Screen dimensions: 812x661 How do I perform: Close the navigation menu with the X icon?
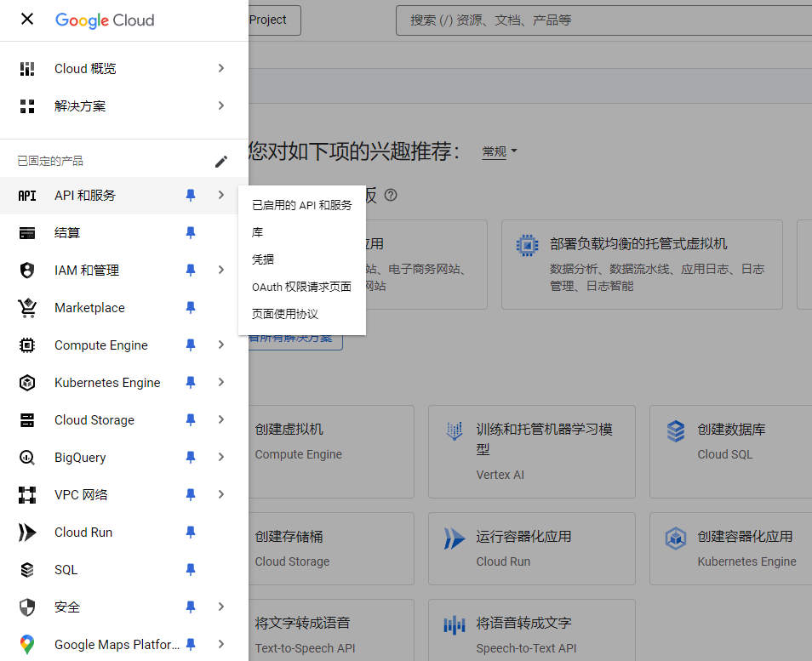click(27, 20)
